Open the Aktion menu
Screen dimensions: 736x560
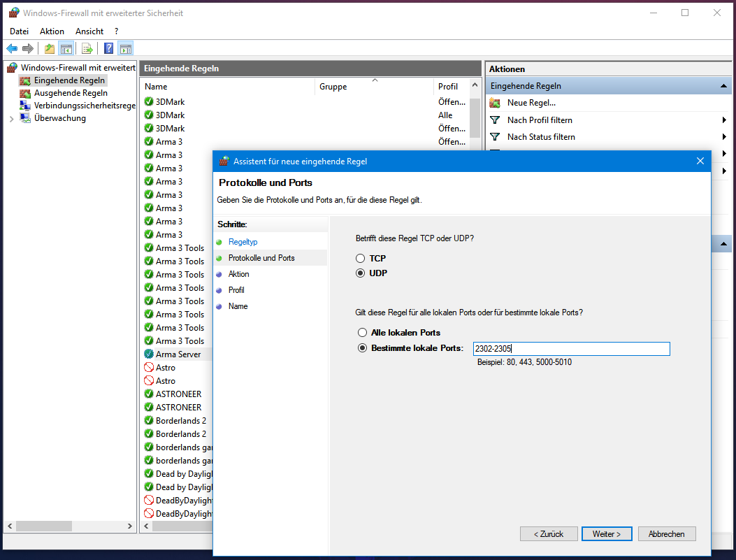(x=52, y=31)
